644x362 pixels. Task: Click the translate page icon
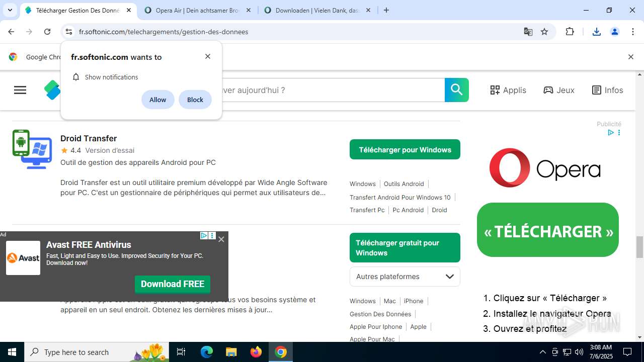pos(528,32)
